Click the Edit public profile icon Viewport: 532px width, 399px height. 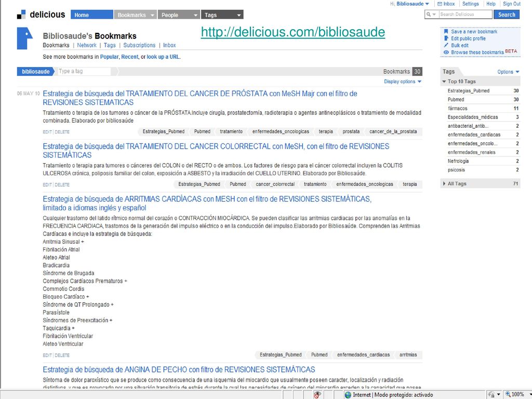coord(446,38)
